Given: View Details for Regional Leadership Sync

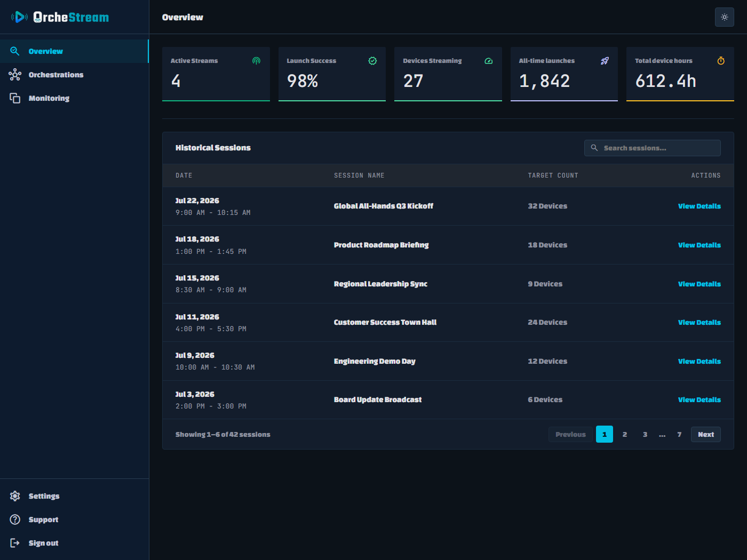Looking at the screenshot, I should [699, 284].
